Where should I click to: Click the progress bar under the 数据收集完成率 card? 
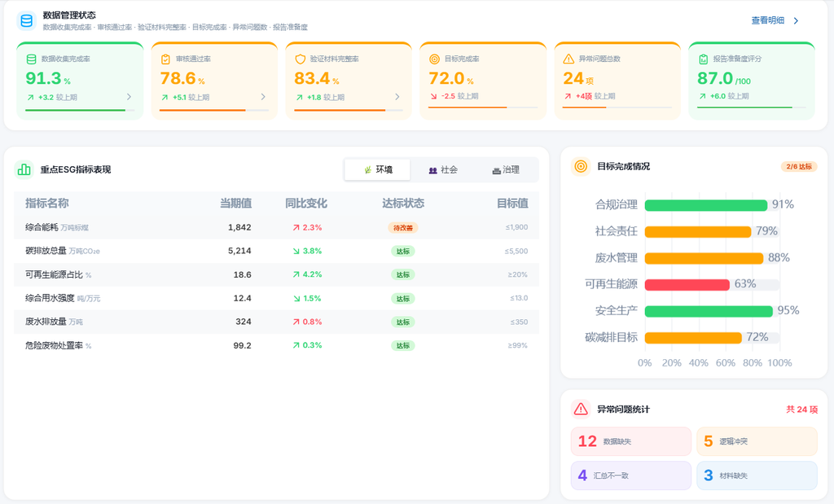[x=80, y=110]
